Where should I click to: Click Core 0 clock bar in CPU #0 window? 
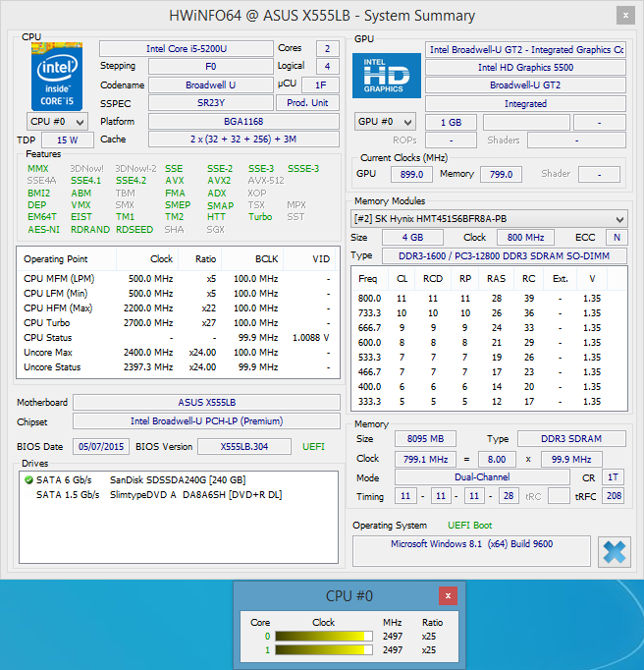pyautogui.click(x=324, y=637)
